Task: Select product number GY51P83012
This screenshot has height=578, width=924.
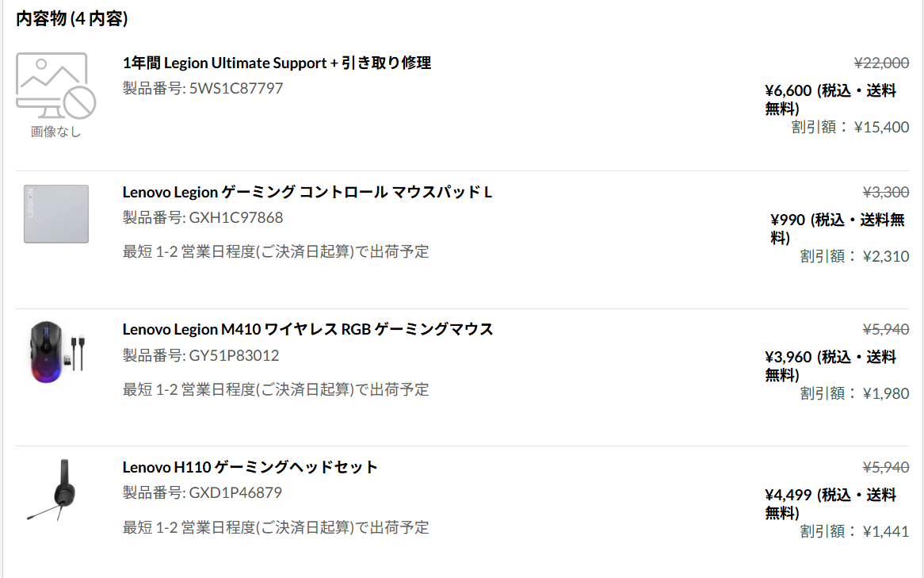Action: point(234,356)
